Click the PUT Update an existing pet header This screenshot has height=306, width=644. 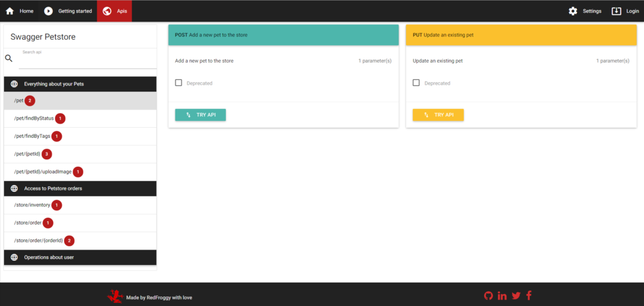(521, 35)
